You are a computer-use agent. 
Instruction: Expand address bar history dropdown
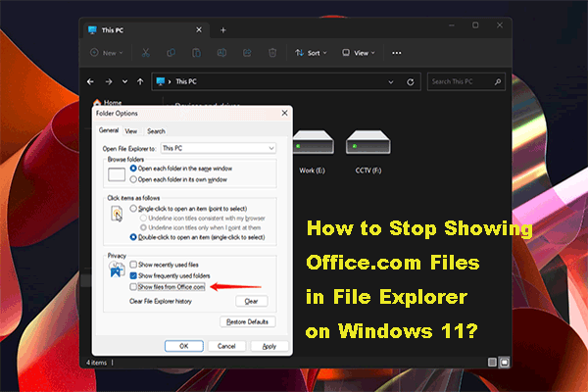391,81
